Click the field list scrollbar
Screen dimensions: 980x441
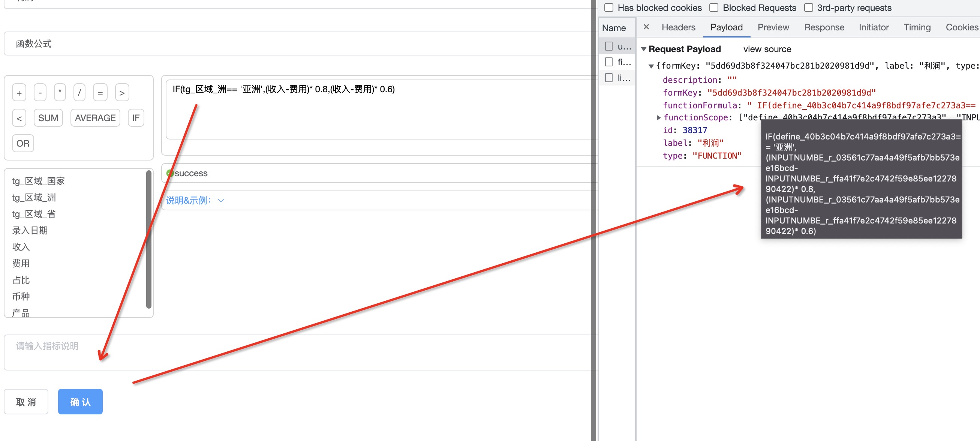(149, 239)
